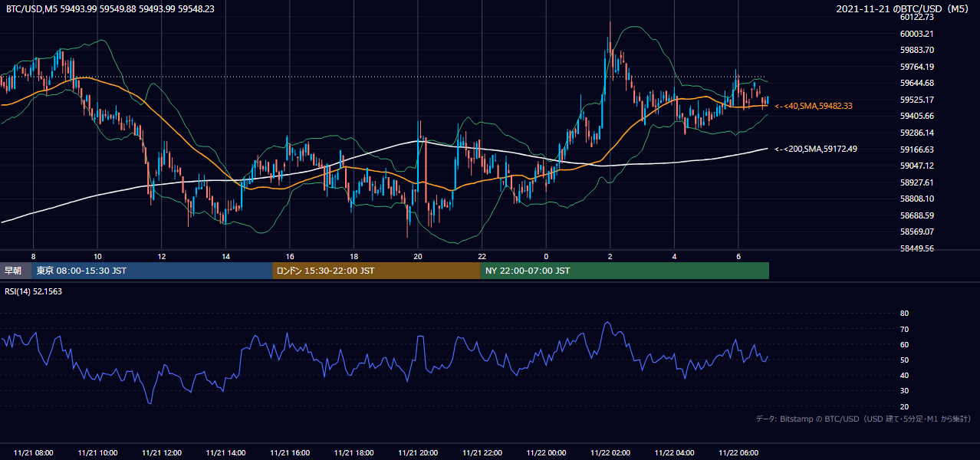
Task: Click the BTC/USD,M5 OHLC header text
Action: tap(110, 8)
